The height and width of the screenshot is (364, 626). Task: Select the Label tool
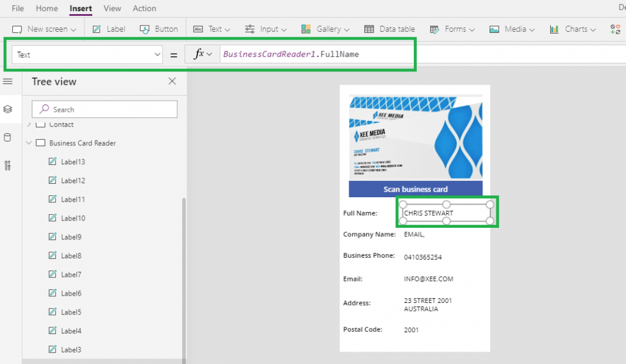coord(109,28)
